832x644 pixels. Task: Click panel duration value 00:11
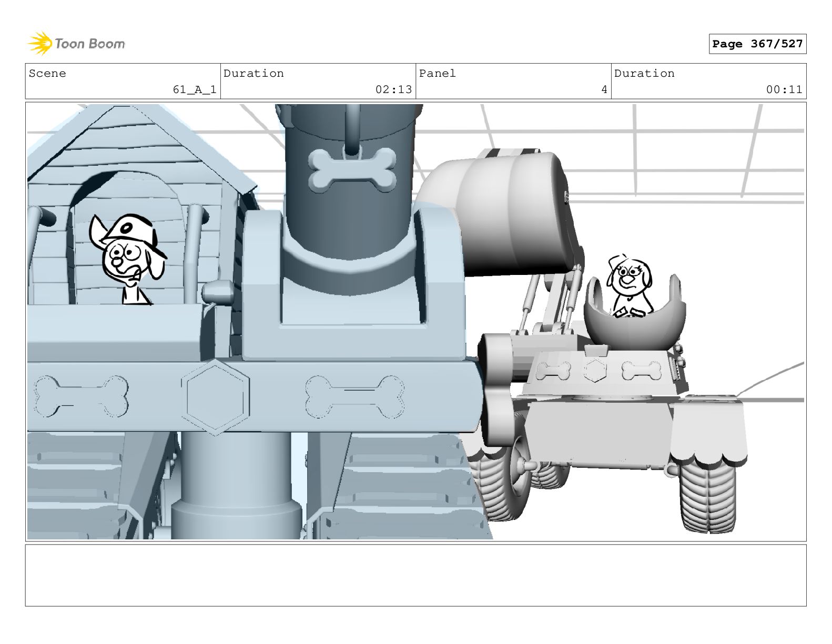(x=784, y=90)
